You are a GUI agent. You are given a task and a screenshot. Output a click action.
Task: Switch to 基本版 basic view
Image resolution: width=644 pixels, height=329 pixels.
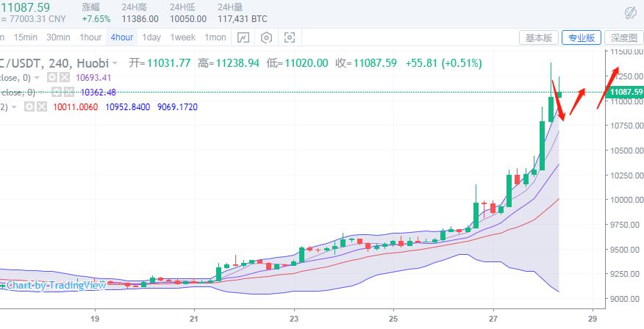pyautogui.click(x=538, y=37)
